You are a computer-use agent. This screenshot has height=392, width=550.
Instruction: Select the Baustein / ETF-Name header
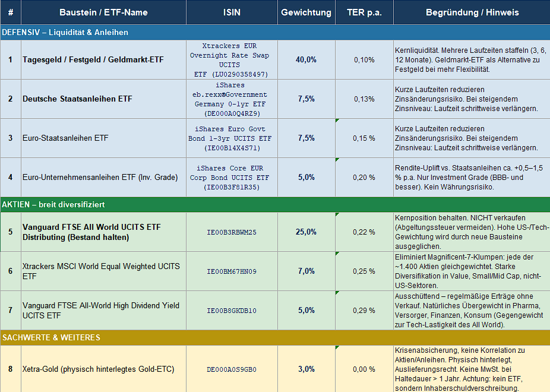103,12
